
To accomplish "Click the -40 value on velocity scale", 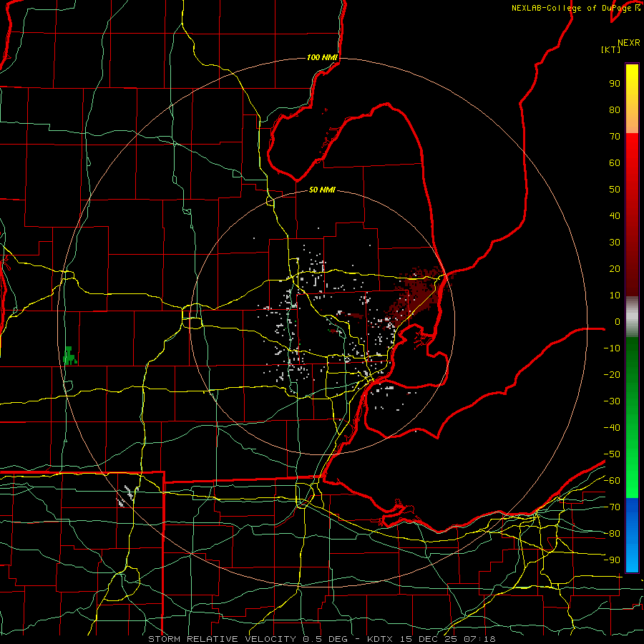I will click(612, 428).
